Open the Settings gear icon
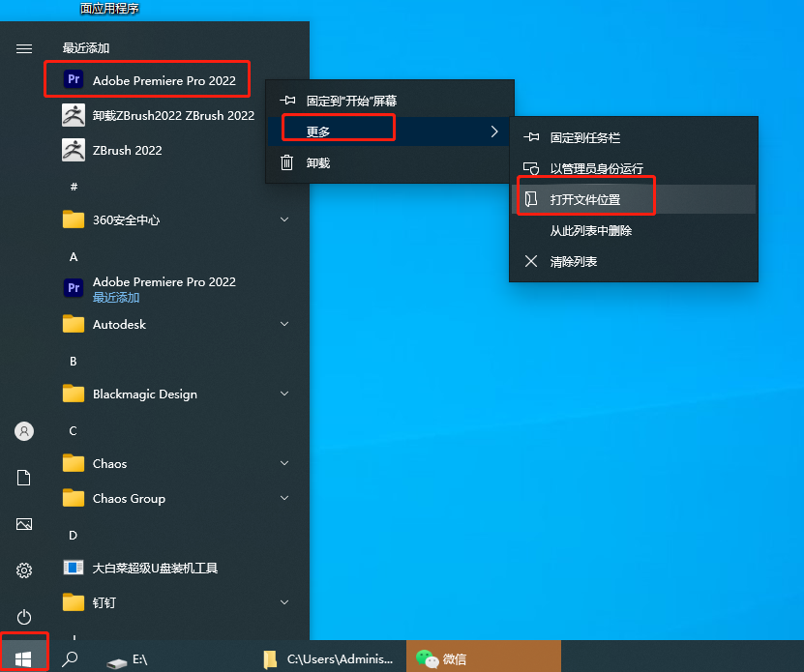The image size is (804, 672). 23,570
